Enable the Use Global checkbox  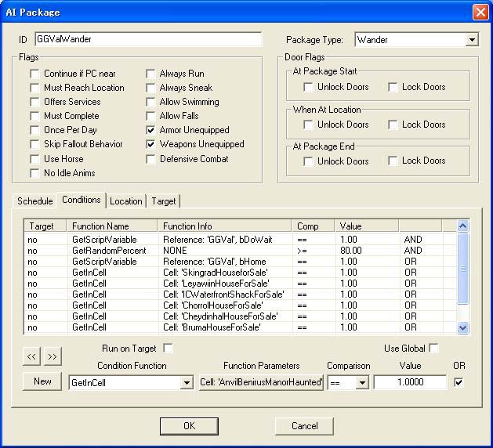(434, 348)
